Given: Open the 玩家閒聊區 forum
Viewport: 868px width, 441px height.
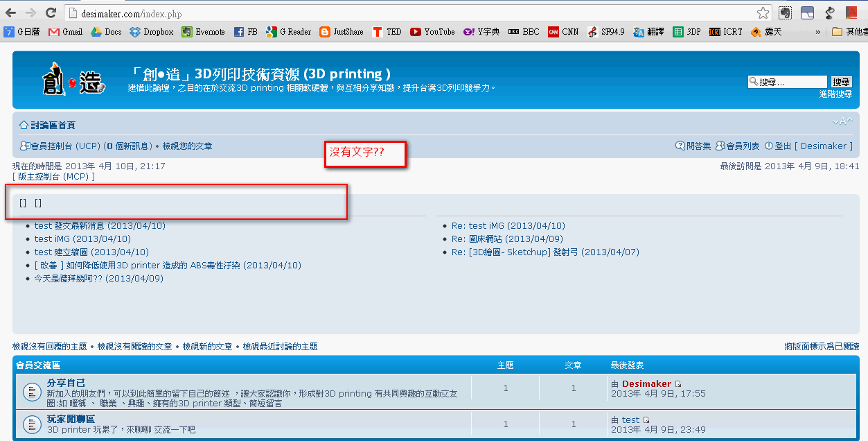Looking at the screenshot, I should [71, 420].
